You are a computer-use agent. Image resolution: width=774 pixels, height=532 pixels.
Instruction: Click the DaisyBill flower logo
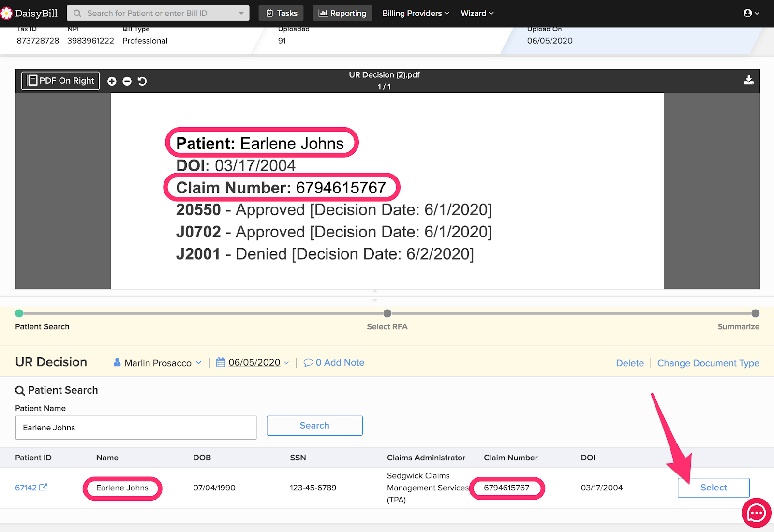(x=6, y=13)
